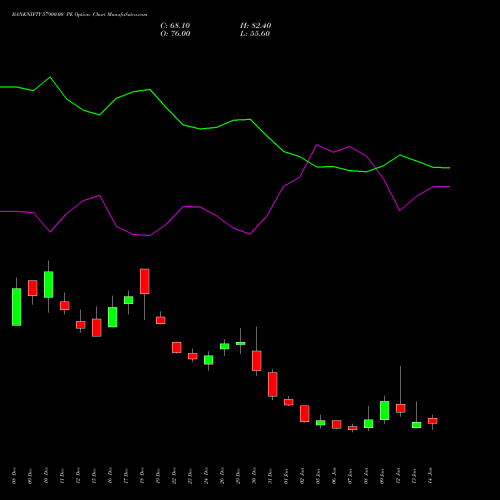Select the last red candle for 14 Jan

tap(433, 421)
